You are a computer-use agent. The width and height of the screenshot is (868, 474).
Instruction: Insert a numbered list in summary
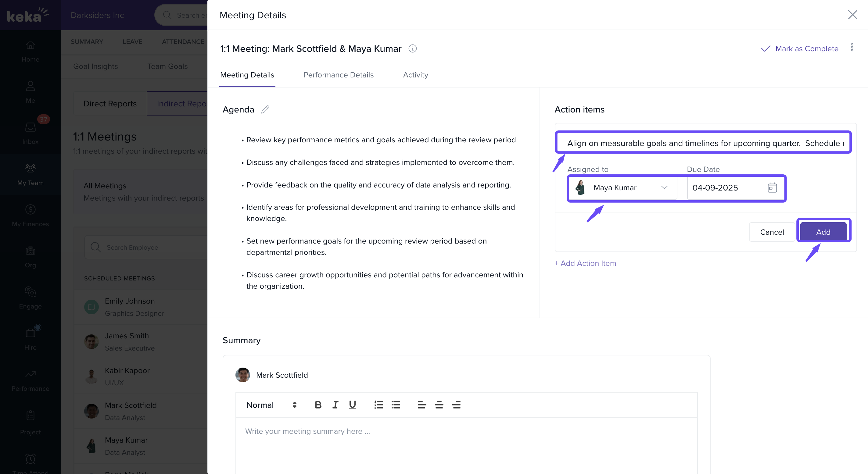click(x=378, y=405)
